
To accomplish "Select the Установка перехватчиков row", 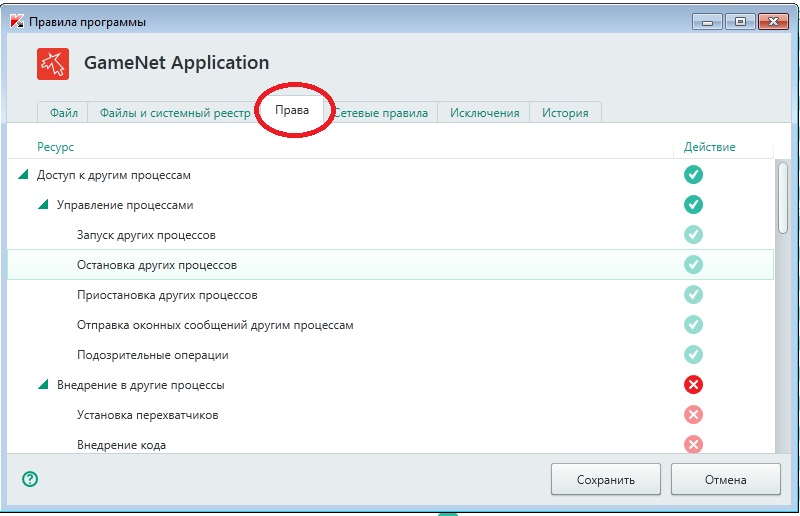I will pyautogui.click(x=390, y=414).
